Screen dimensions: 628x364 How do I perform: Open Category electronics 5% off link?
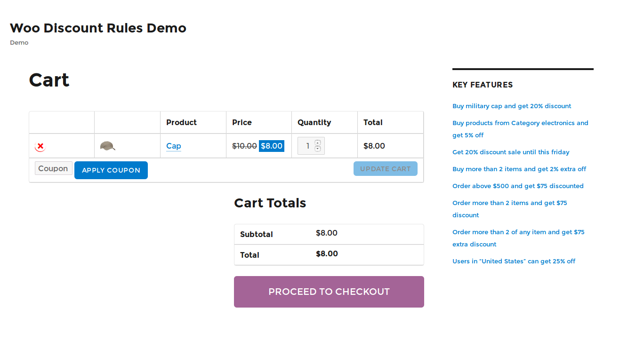[520, 123]
